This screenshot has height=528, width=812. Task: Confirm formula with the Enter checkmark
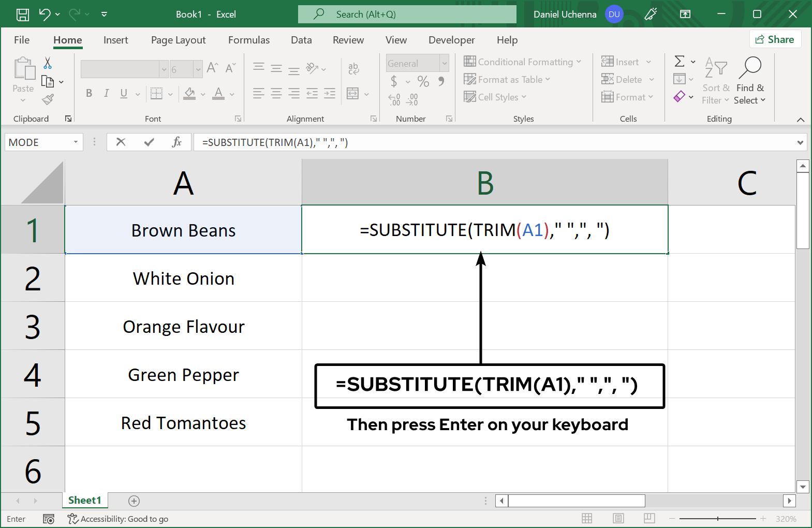[x=149, y=142]
